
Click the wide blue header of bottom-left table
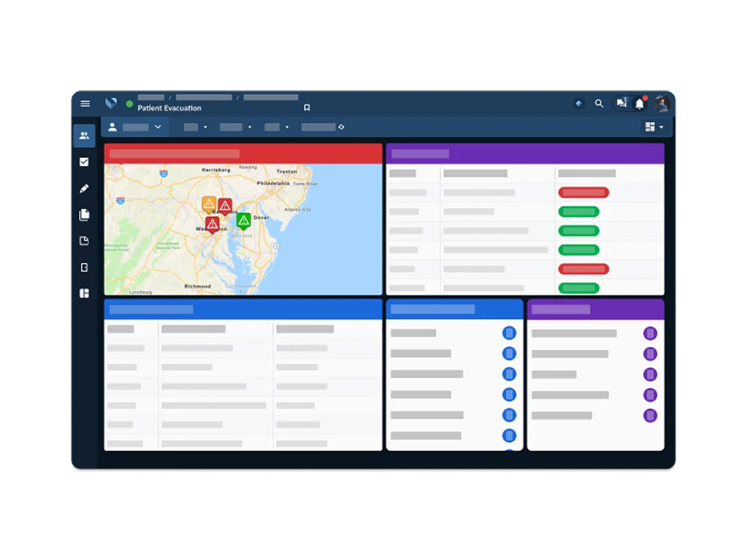point(243,309)
